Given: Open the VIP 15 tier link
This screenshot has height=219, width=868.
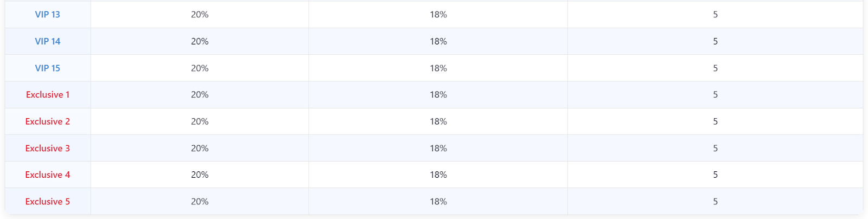Looking at the screenshot, I should 48,68.
